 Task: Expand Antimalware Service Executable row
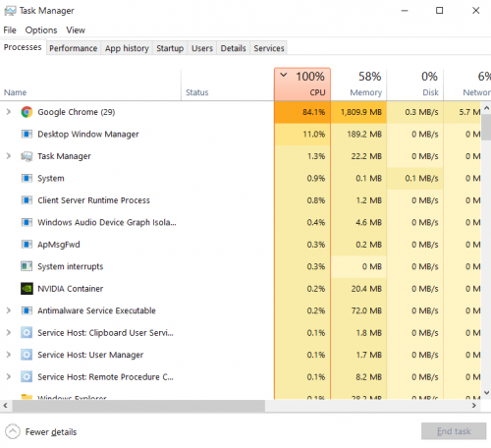(x=9, y=310)
